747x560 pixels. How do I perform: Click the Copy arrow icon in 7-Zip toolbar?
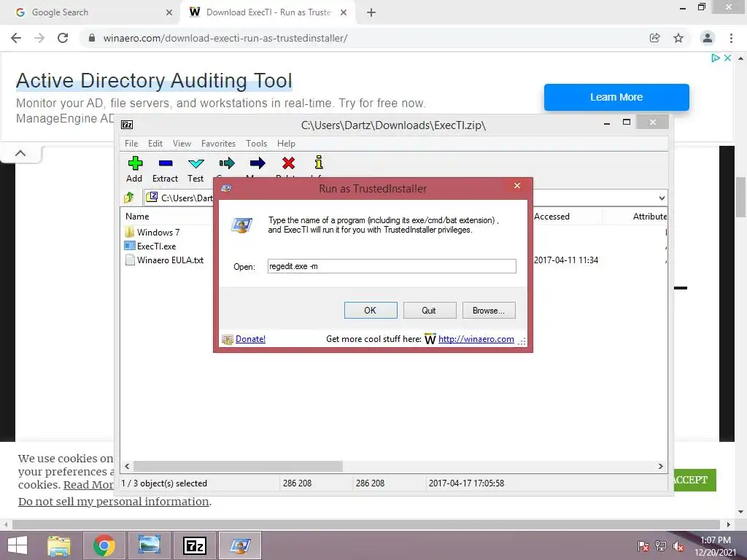coord(227,163)
